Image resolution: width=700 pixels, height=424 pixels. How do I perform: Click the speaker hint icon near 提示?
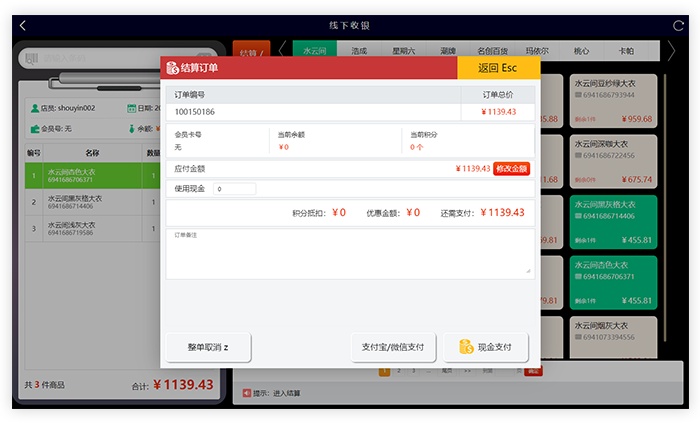pos(244,393)
